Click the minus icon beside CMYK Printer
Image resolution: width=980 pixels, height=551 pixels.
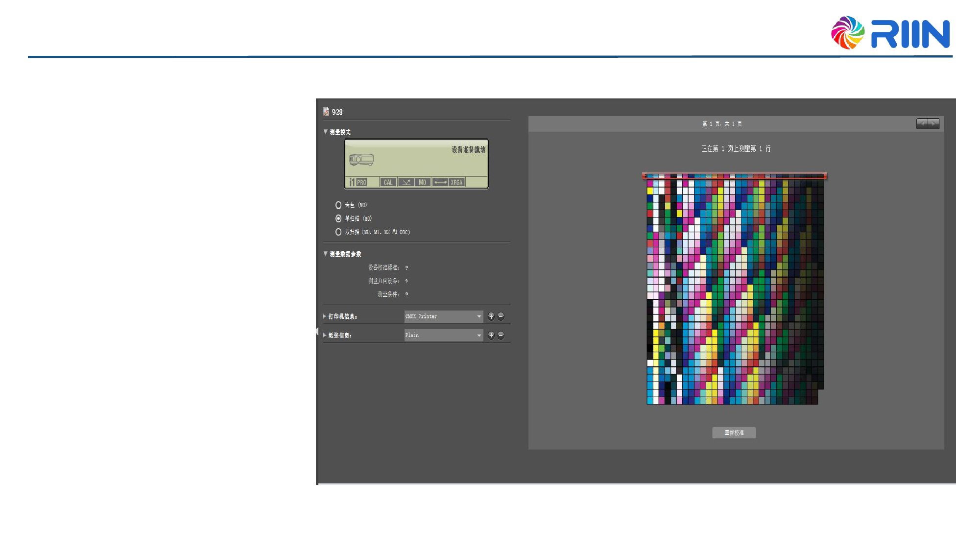[501, 316]
